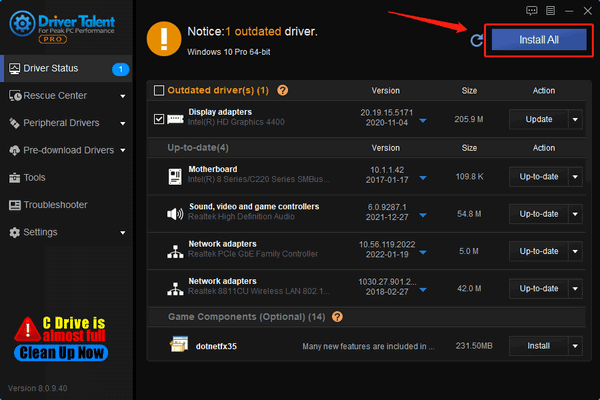The width and height of the screenshot is (600, 400).
Task: Open the Settings menu
Action: 66,232
